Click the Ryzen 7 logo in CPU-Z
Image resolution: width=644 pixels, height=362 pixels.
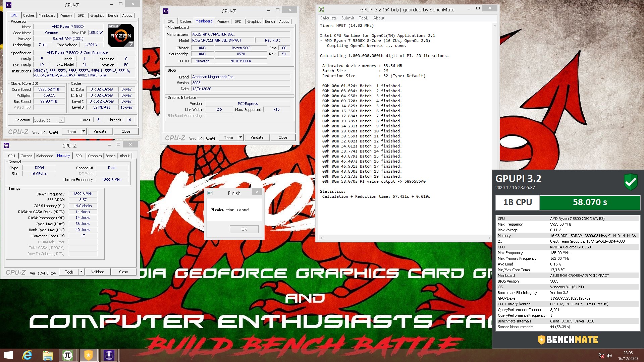[121, 36]
